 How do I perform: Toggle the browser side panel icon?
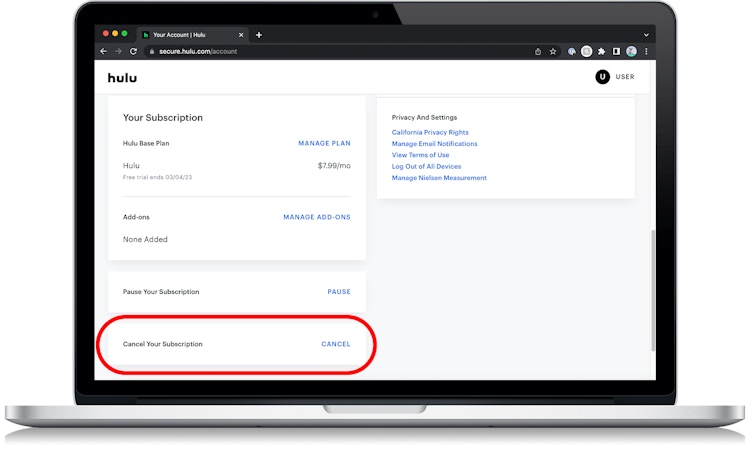[617, 51]
